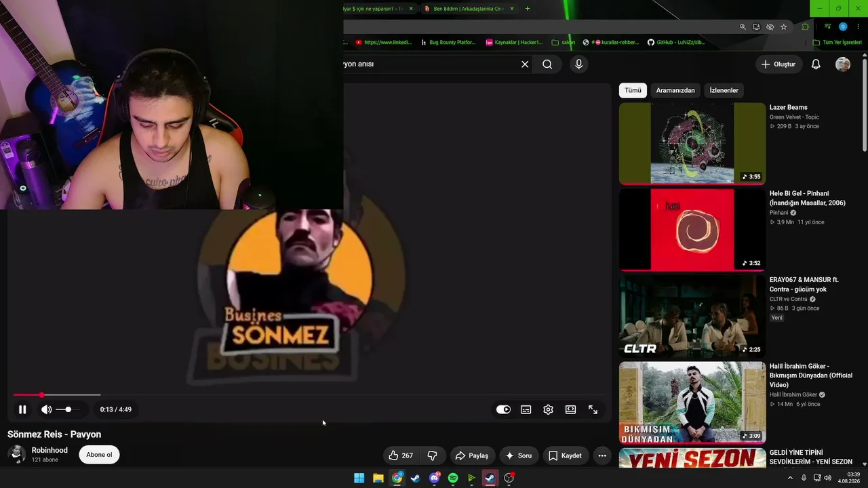Open the Kaynaklar Hacker101 bookmark
The width and height of the screenshot is (868, 488).
click(x=514, y=42)
